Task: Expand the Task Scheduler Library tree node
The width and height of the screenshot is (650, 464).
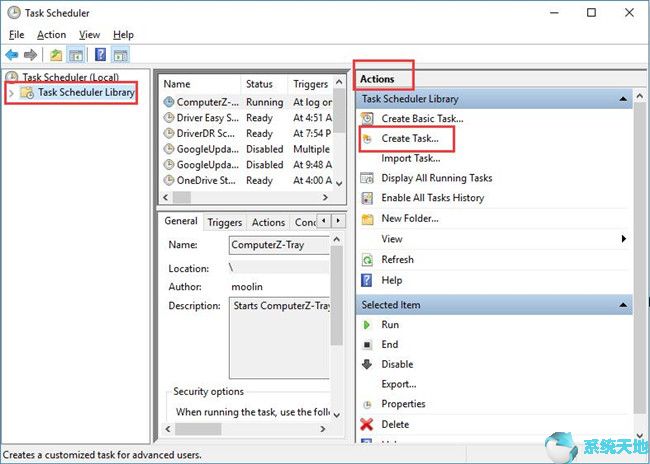Action: pyautogui.click(x=11, y=93)
